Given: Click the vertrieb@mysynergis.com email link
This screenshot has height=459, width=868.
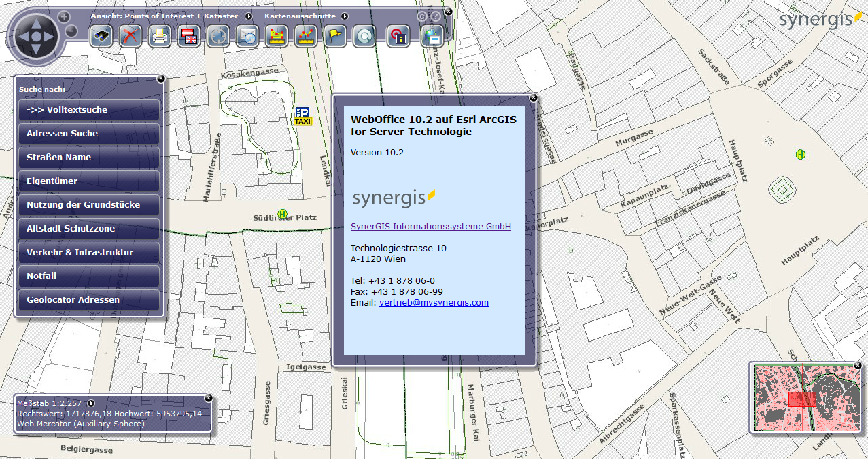Looking at the screenshot, I should (x=434, y=303).
